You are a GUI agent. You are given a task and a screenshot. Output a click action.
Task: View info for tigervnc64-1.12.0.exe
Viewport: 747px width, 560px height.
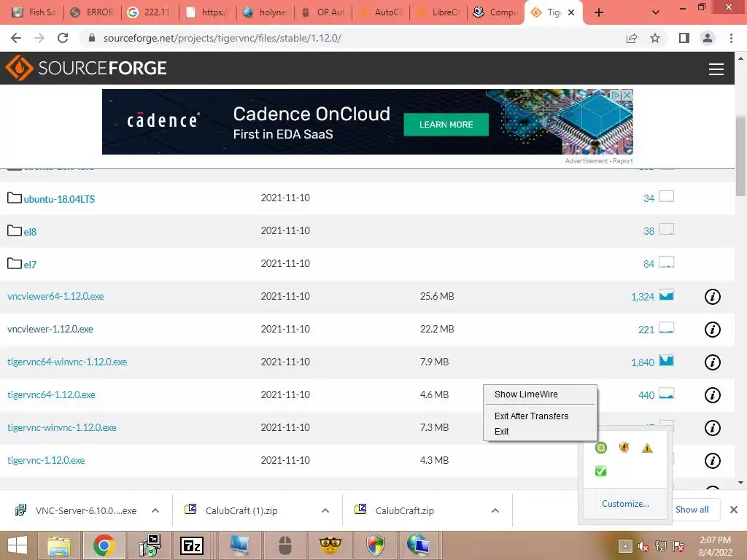[x=712, y=395]
